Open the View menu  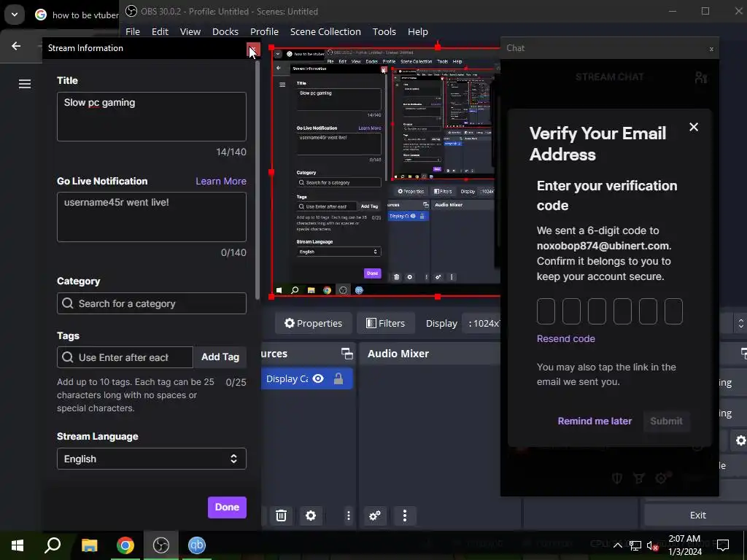point(190,31)
